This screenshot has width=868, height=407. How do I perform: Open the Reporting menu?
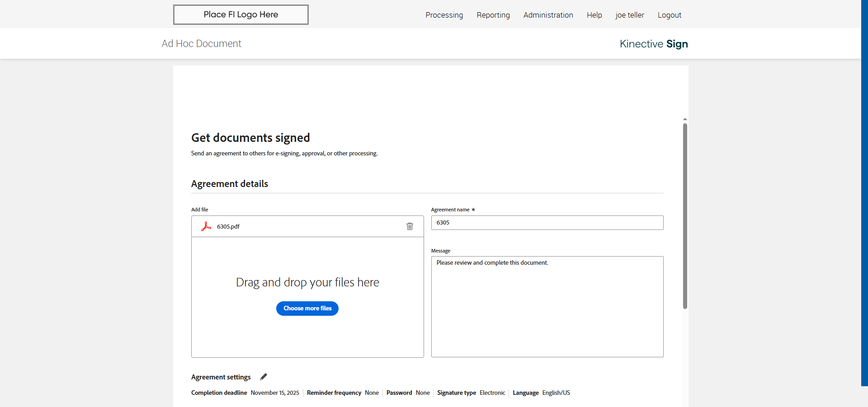click(493, 15)
